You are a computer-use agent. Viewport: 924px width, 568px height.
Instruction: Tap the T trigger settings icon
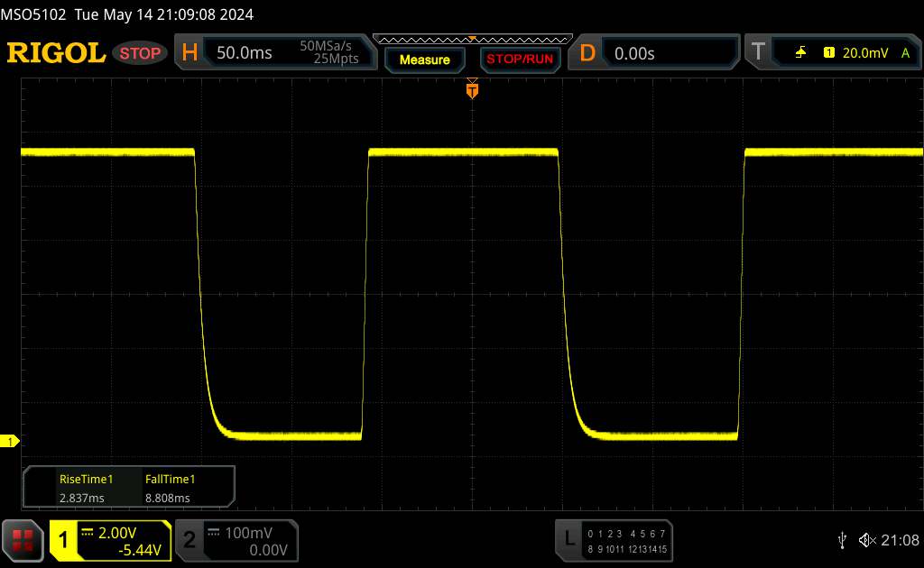click(758, 53)
